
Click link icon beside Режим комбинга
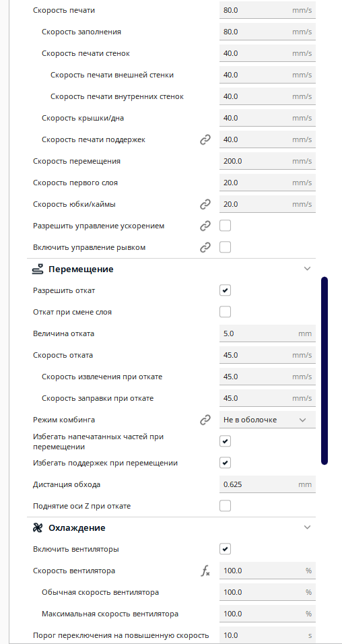click(x=205, y=420)
